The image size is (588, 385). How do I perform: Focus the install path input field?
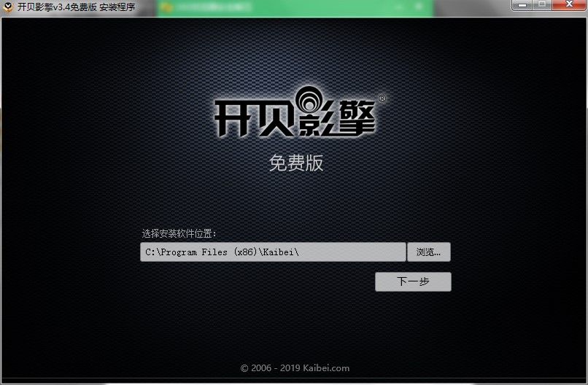pos(273,252)
